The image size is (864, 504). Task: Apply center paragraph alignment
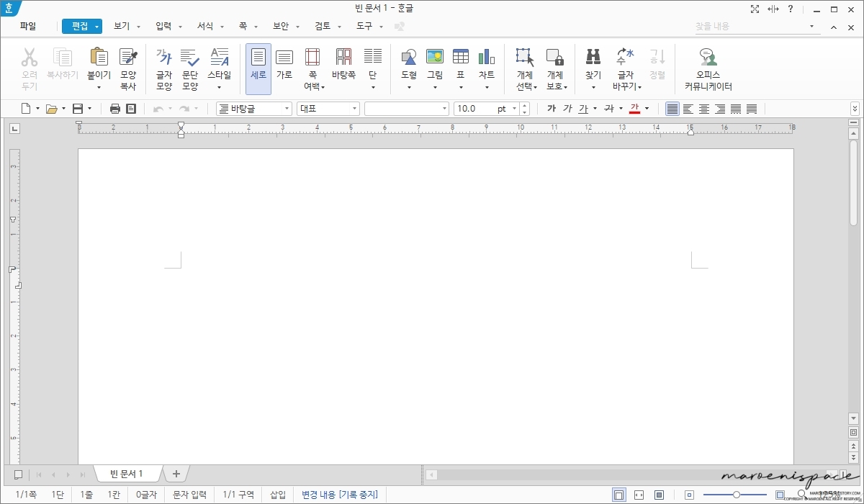click(x=703, y=109)
